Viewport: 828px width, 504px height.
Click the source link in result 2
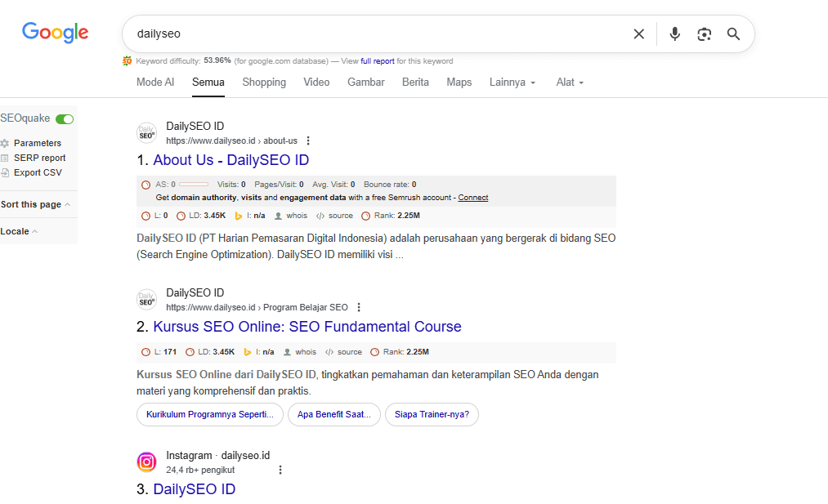(x=350, y=352)
